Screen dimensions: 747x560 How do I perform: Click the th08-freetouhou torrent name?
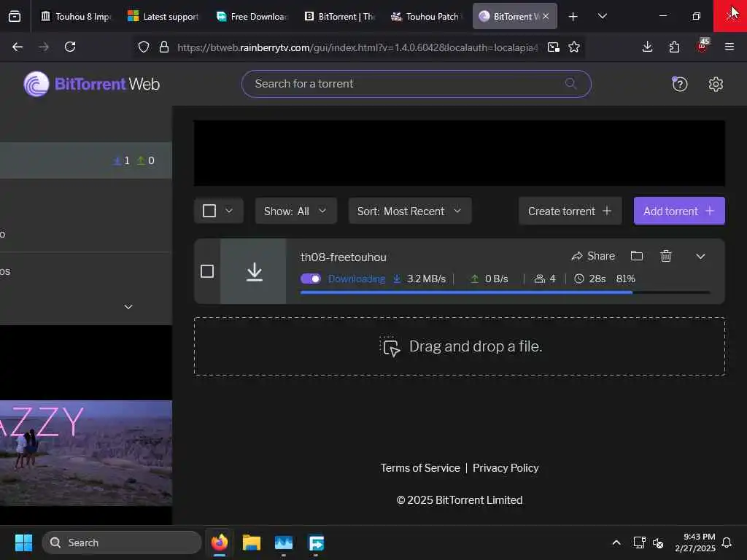(343, 257)
